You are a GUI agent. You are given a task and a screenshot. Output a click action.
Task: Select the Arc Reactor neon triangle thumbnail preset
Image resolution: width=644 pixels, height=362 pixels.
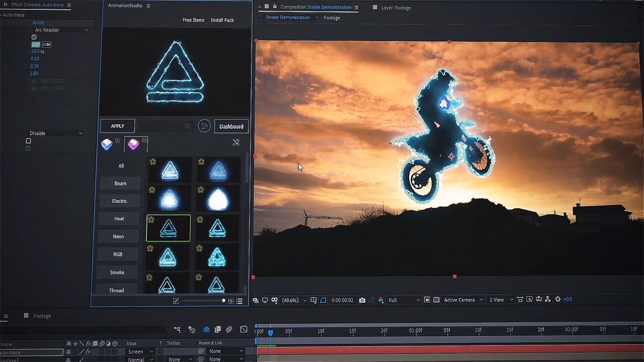[168, 228]
